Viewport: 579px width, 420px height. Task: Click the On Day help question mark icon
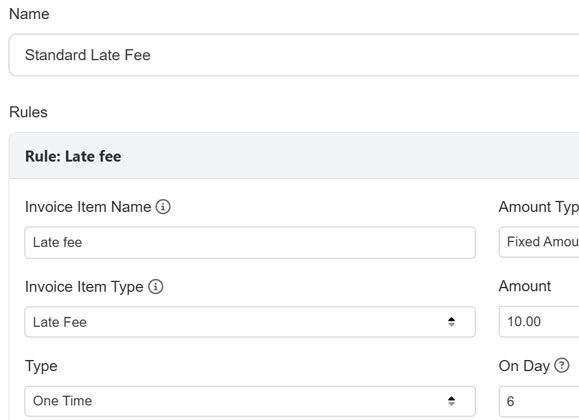click(562, 366)
